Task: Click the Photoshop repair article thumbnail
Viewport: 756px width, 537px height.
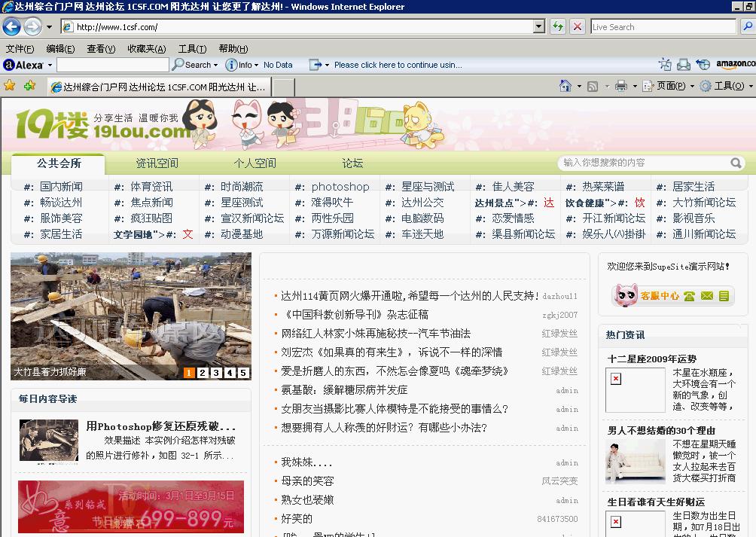Action: tap(49, 441)
